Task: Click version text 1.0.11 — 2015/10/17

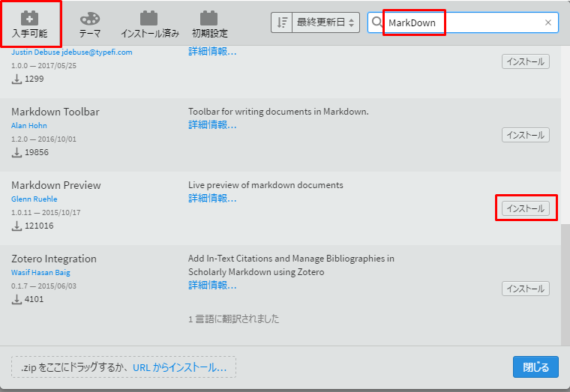Action: pyautogui.click(x=46, y=213)
